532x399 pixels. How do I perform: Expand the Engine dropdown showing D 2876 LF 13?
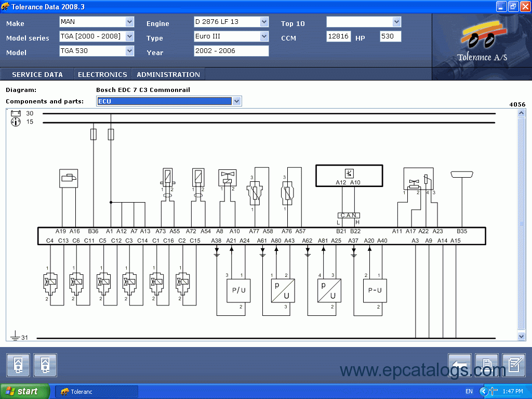(x=264, y=22)
